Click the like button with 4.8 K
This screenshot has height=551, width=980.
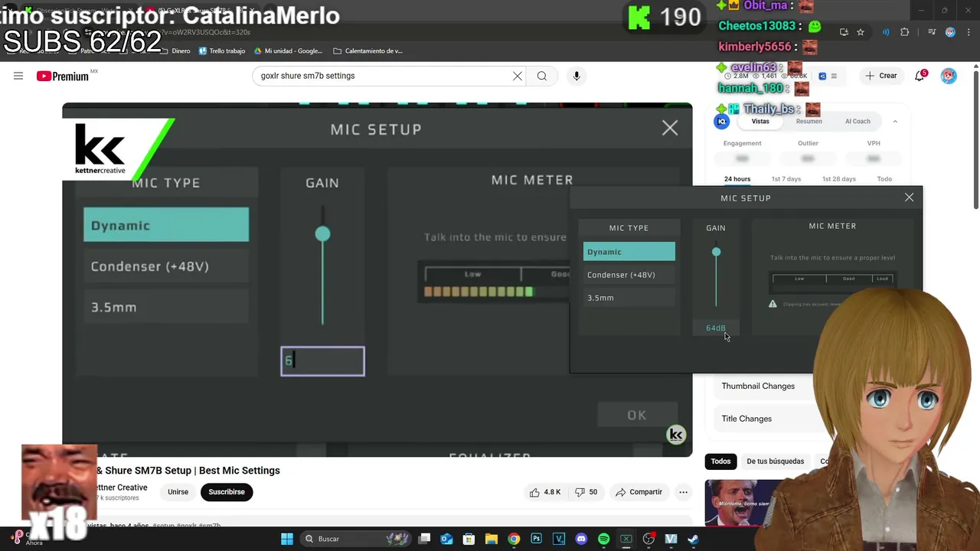[x=545, y=492]
